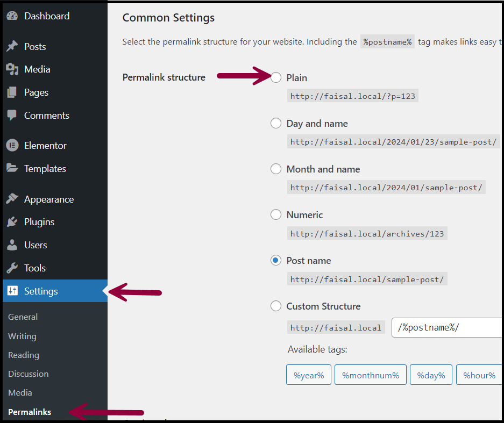Click the Comments speech bubble icon
The height and width of the screenshot is (423, 504).
[12, 116]
